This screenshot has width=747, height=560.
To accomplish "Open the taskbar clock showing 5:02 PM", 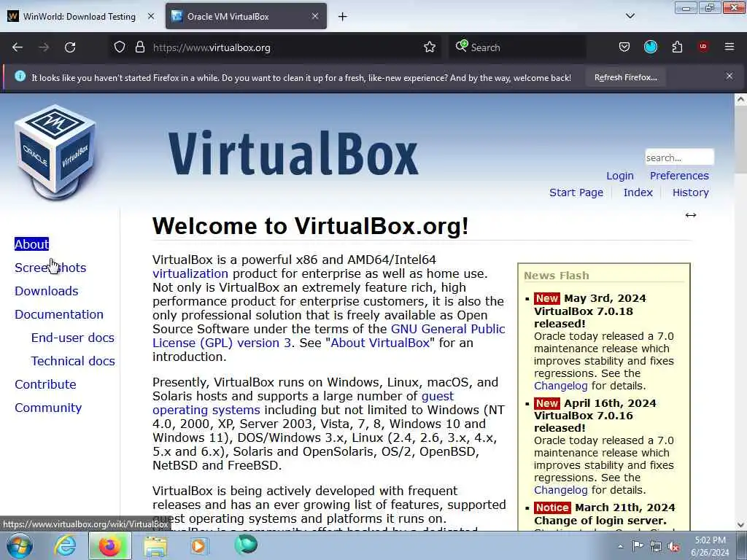I will (710, 546).
